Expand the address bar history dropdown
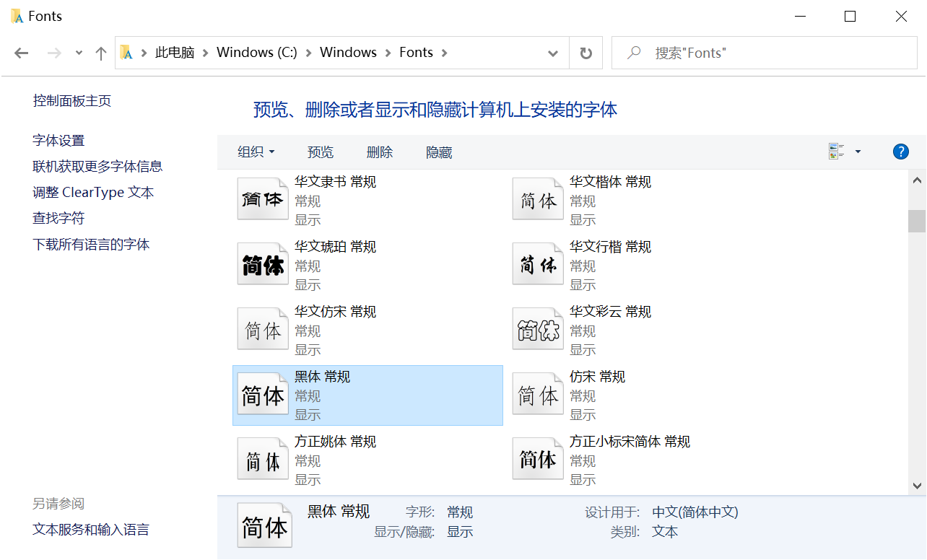Image resolution: width=927 pixels, height=560 pixels. (x=553, y=53)
